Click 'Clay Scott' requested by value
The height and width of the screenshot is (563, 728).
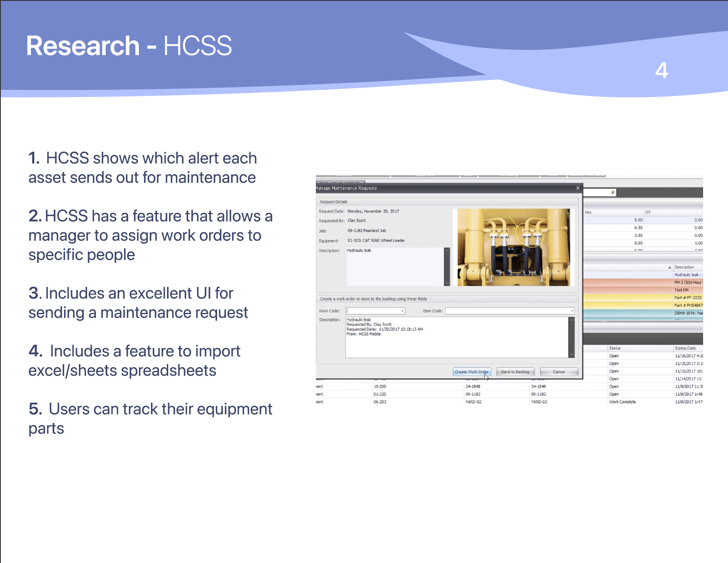pyautogui.click(x=357, y=220)
